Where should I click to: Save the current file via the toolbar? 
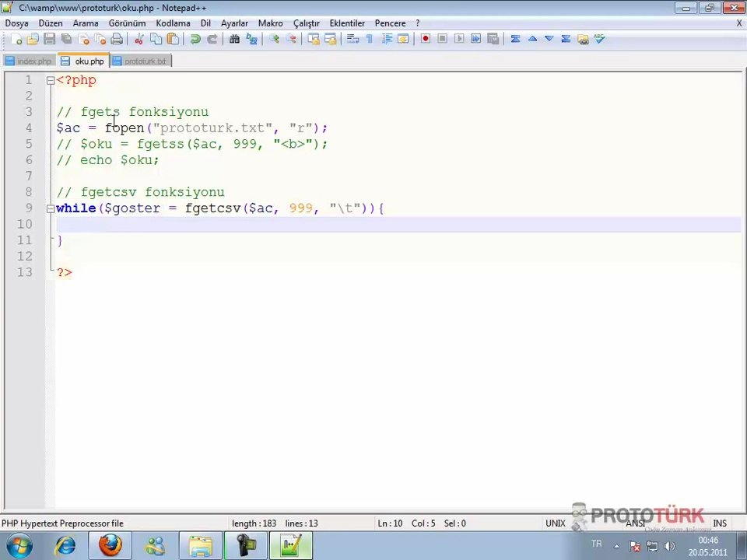pos(49,40)
